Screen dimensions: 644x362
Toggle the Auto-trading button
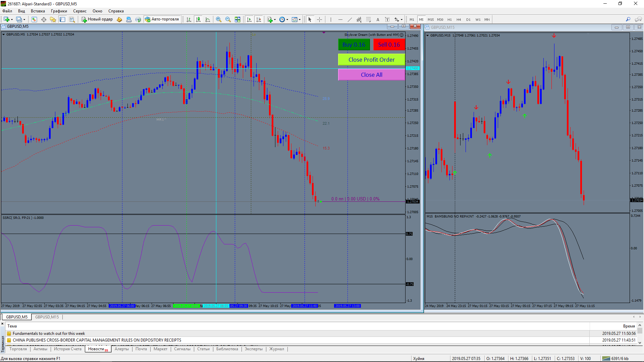(162, 19)
